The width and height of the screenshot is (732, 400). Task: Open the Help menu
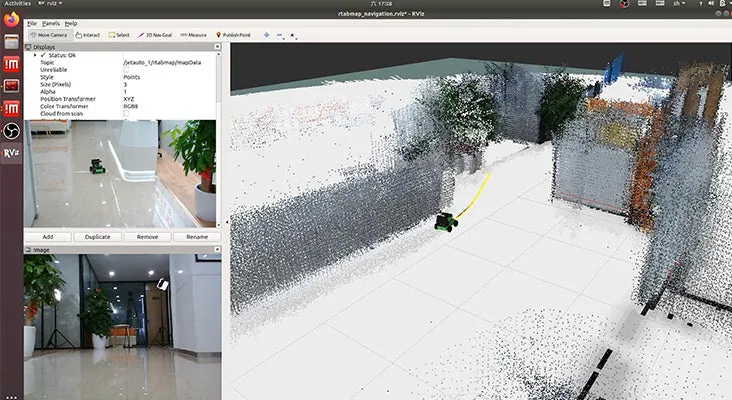coord(71,23)
